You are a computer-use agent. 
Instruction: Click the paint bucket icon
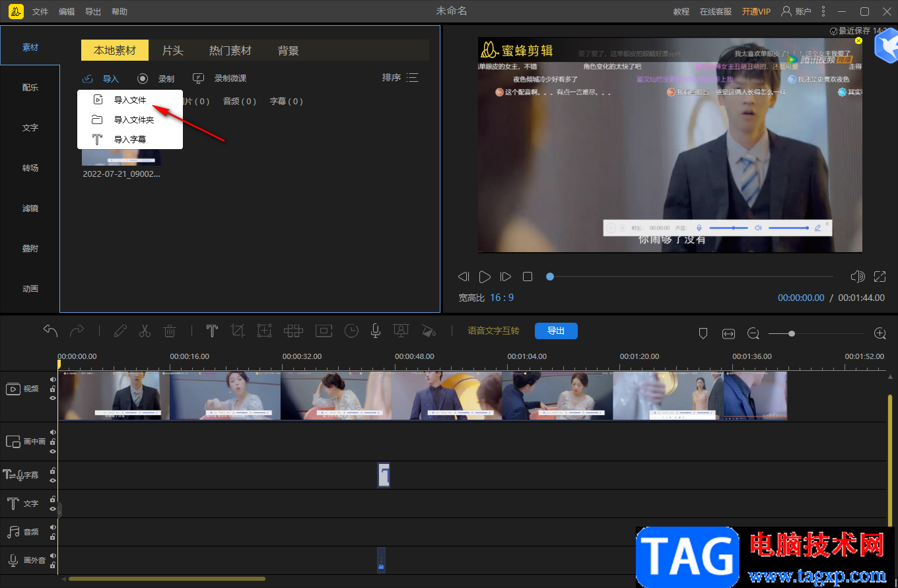(x=429, y=331)
